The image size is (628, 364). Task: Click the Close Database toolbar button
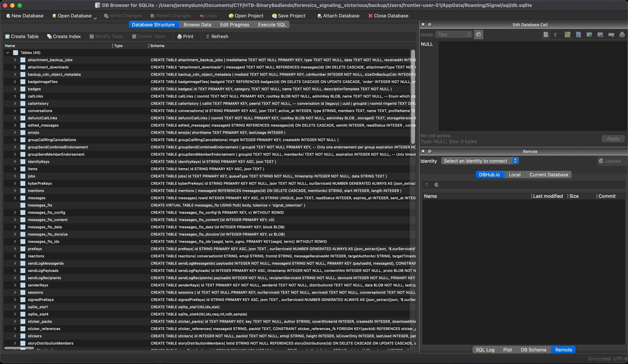pyautogui.click(x=388, y=16)
